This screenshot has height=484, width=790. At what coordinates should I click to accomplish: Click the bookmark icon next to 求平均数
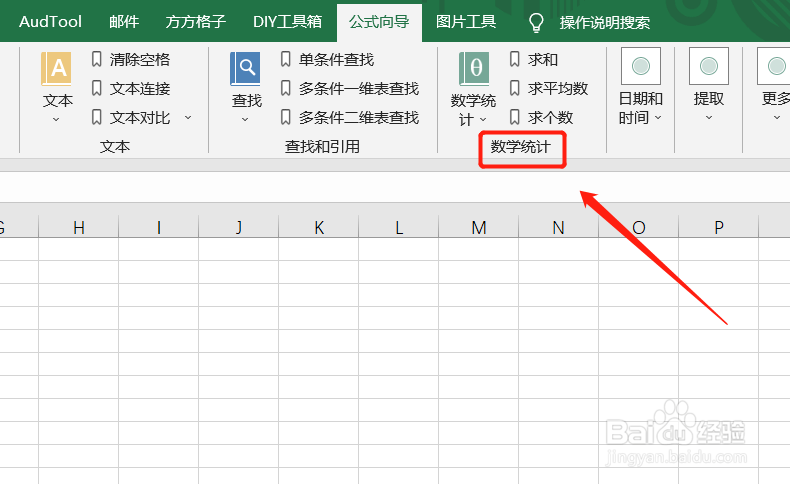pyautogui.click(x=514, y=89)
